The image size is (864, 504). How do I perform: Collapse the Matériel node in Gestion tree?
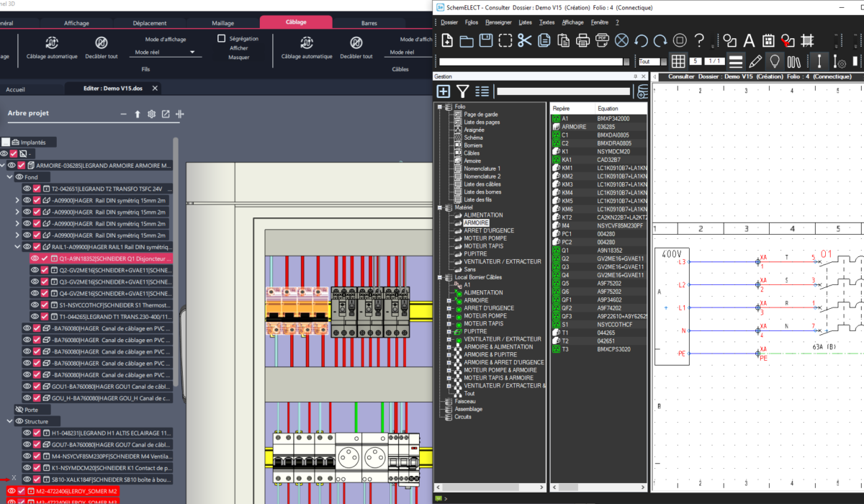click(438, 207)
